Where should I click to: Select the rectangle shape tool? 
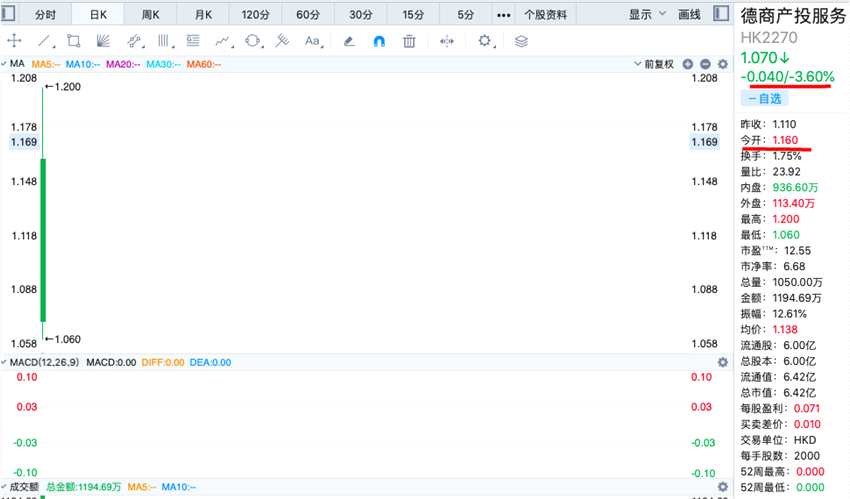(73, 41)
